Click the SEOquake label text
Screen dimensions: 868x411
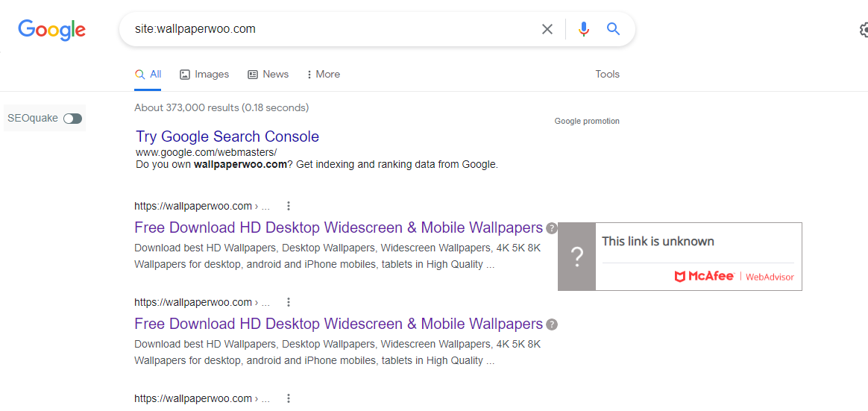click(x=33, y=118)
